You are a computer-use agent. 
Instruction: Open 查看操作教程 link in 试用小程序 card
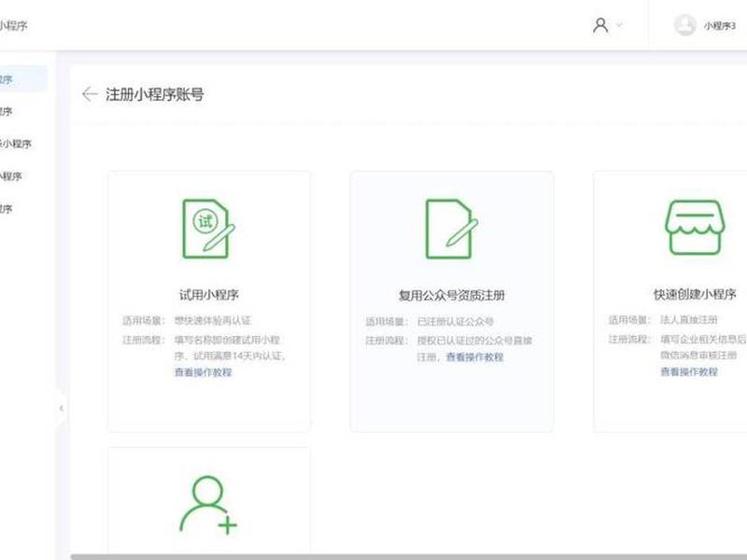pyautogui.click(x=203, y=372)
